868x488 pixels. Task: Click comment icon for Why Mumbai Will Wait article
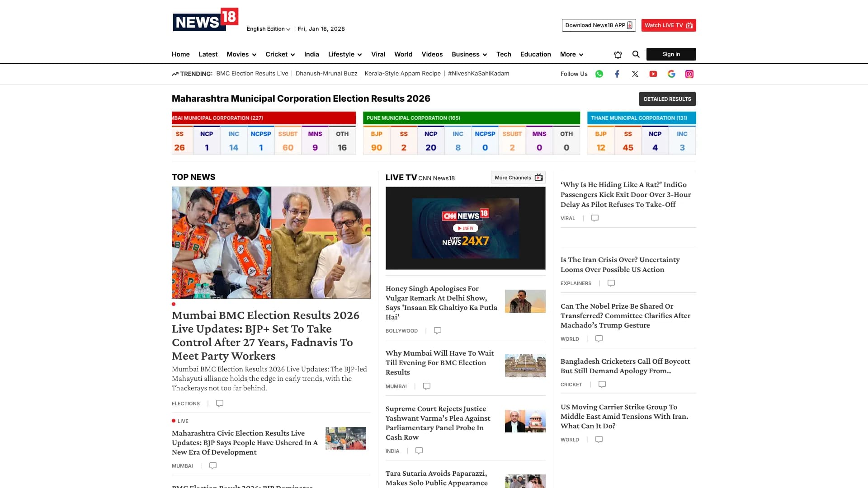427,386
